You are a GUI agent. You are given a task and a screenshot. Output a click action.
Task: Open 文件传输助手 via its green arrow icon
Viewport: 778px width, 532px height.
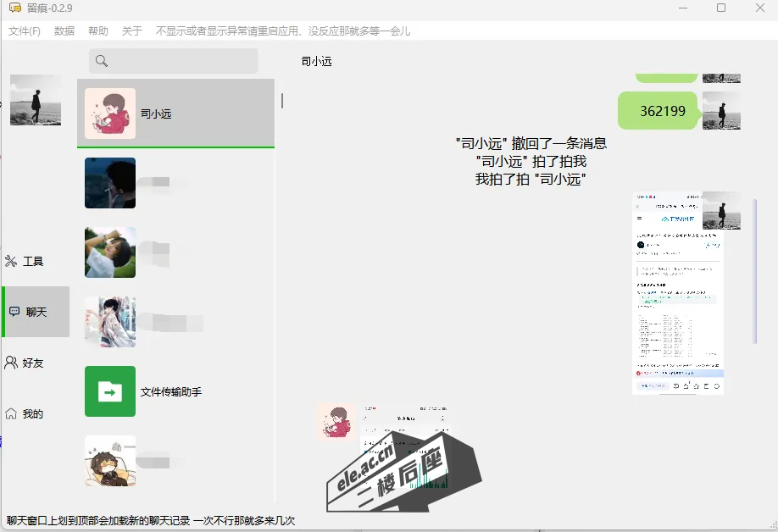[x=110, y=391]
